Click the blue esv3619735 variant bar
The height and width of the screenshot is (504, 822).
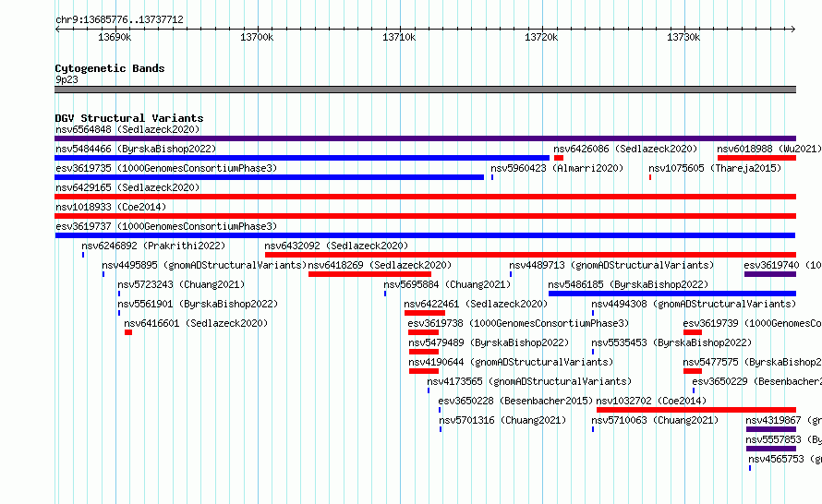270,177
